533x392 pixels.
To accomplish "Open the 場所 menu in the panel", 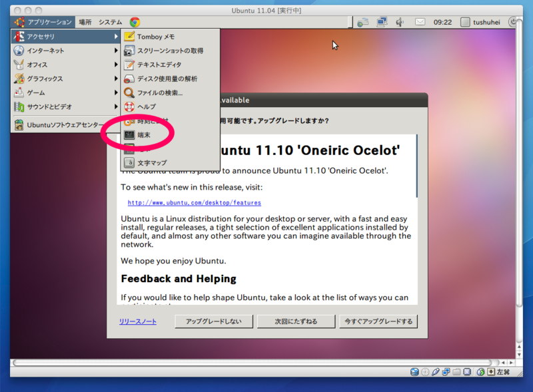I will pos(85,22).
